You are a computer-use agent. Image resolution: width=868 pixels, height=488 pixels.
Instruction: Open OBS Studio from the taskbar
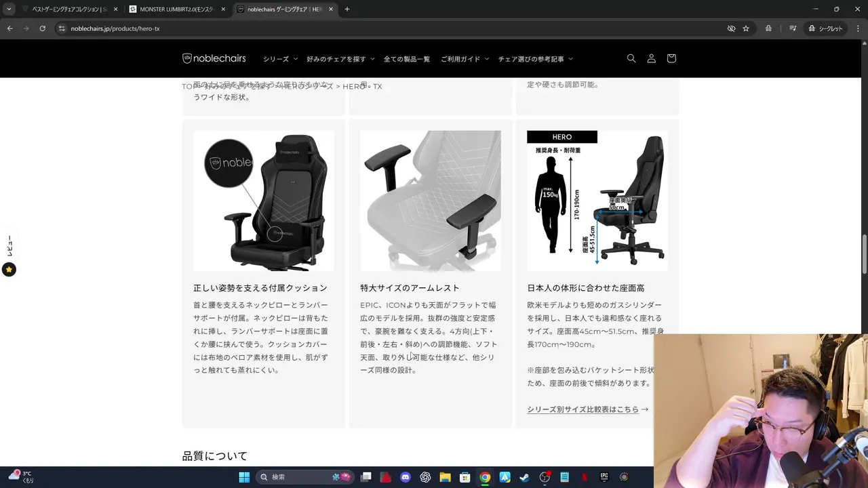(545, 477)
